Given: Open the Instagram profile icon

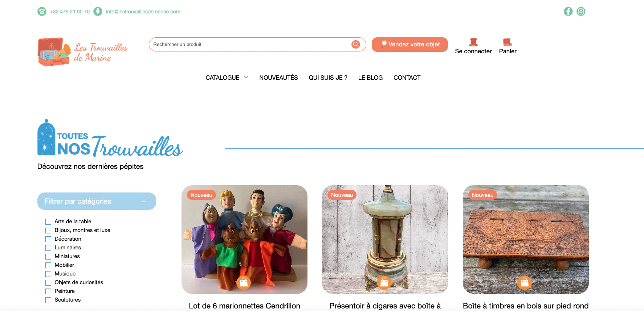Looking at the screenshot, I should pyautogui.click(x=581, y=12).
